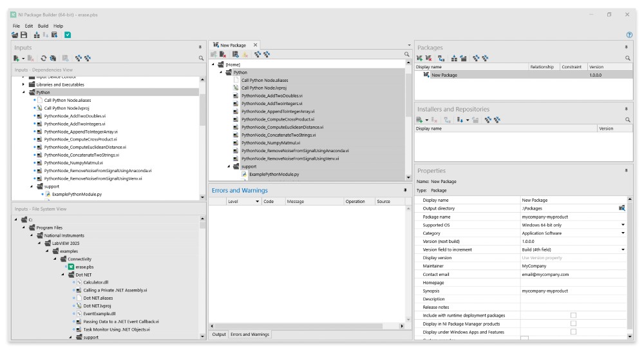Image resolution: width=644 pixels, height=350 pixels.
Task: Sort Packages by Display name column
Action: 471,66
